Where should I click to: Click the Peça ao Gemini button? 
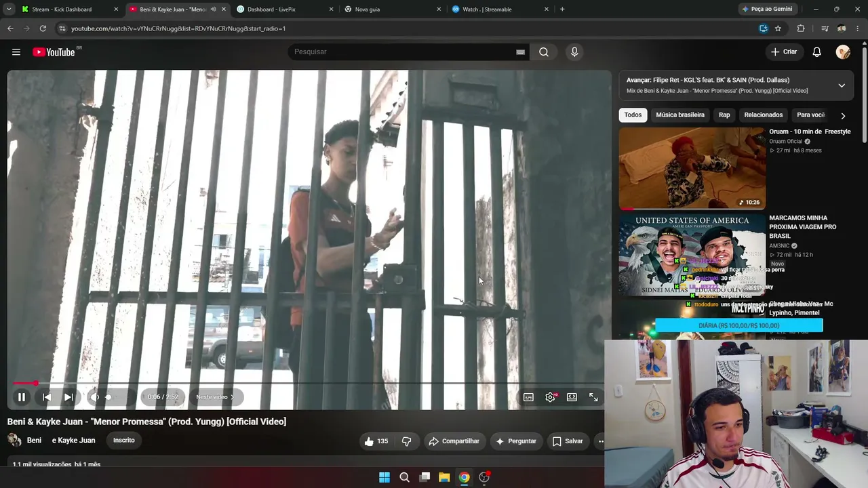pos(767,9)
